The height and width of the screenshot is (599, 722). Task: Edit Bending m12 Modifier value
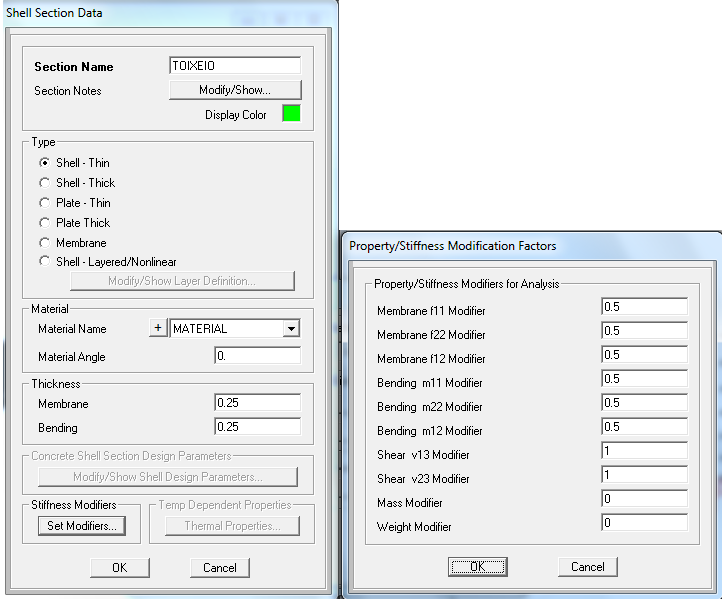tap(644, 426)
